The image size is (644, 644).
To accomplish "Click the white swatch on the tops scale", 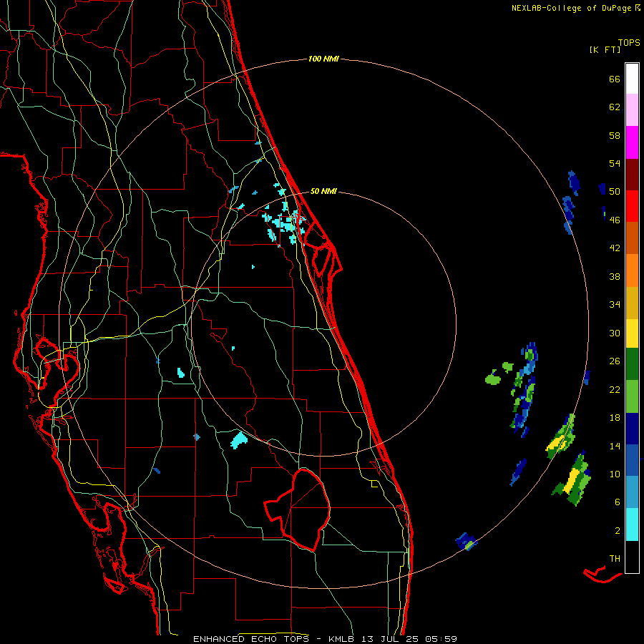I will (x=632, y=79).
